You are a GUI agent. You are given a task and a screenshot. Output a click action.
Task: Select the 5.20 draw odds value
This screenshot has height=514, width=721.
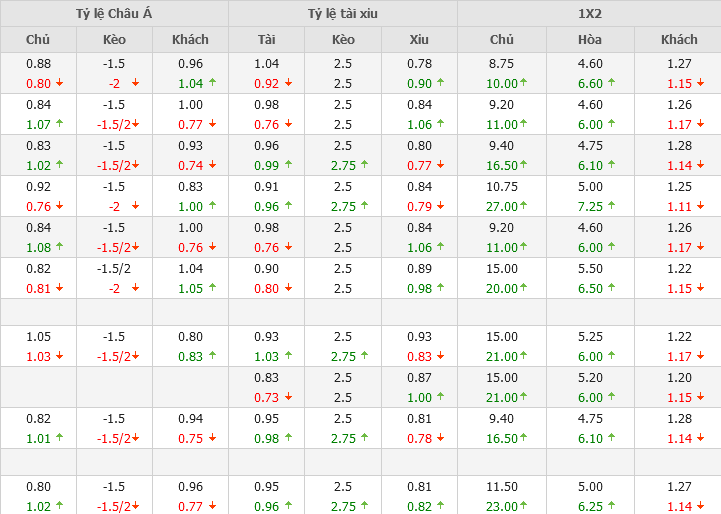590,377
